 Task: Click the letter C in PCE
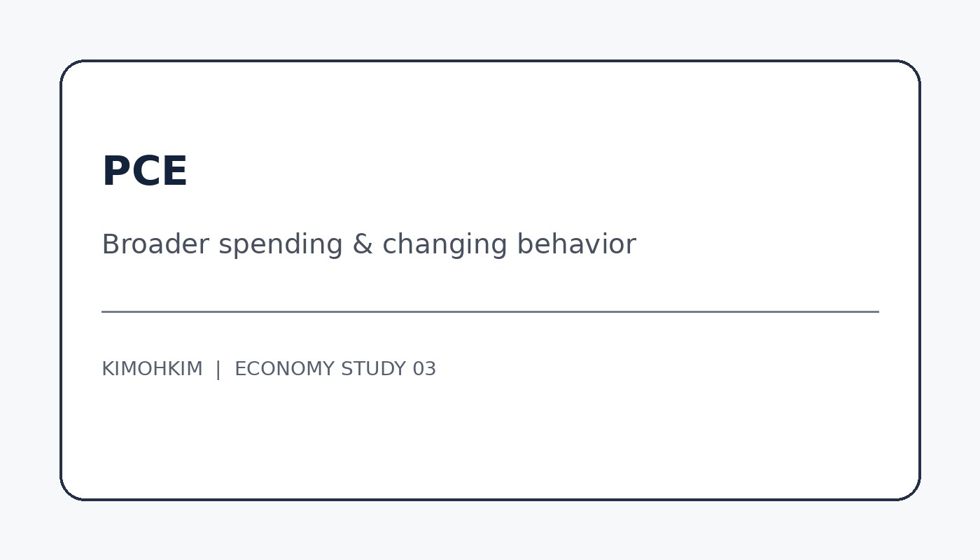[x=145, y=171]
